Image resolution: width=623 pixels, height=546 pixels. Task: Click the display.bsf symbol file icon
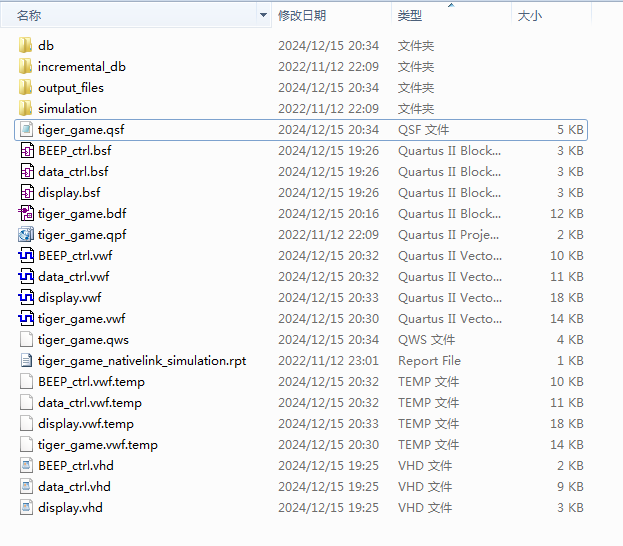click(26, 193)
